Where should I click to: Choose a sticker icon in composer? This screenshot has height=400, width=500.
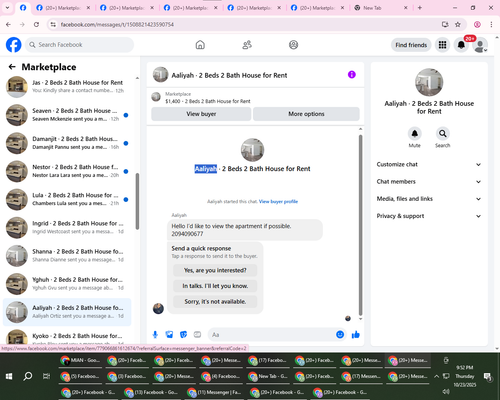click(x=183, y=334)
